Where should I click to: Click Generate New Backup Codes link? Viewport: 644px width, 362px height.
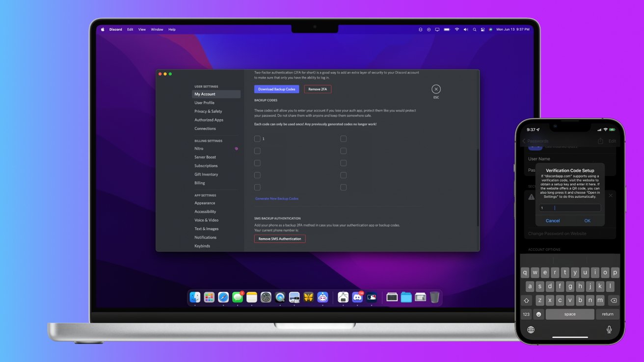coord(277,199)
